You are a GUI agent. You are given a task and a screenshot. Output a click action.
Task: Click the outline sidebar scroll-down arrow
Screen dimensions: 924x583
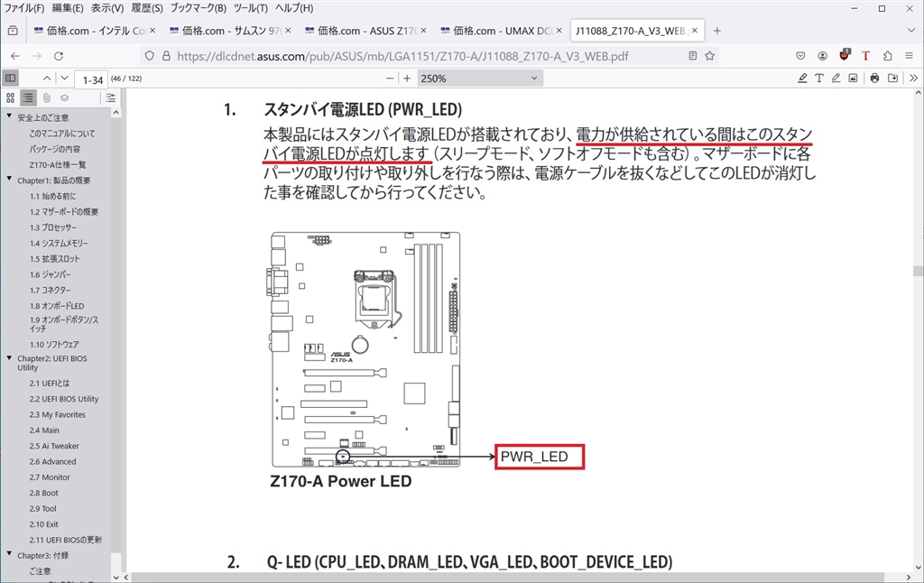click(x=115, y=578)
